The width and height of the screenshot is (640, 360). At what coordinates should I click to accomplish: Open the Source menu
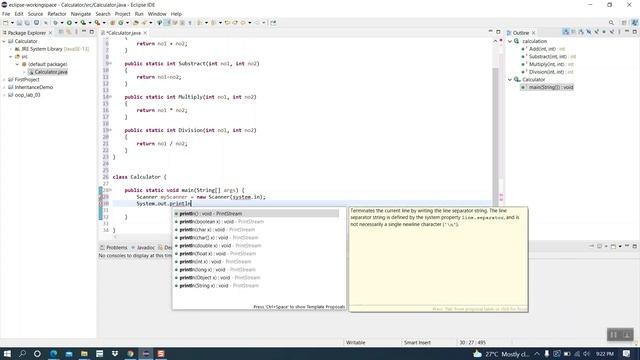point(35,14)
